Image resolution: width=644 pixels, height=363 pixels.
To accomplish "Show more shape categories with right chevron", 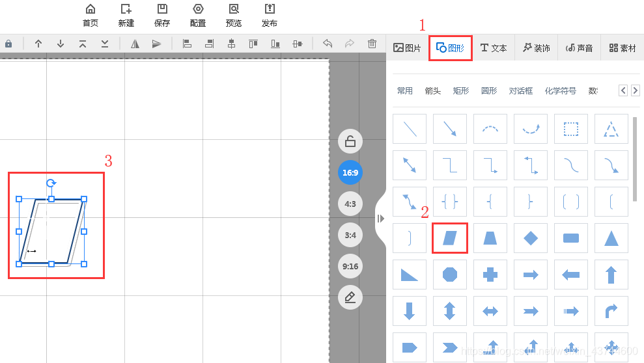I will pyautogui.click(x=636, y=90).
